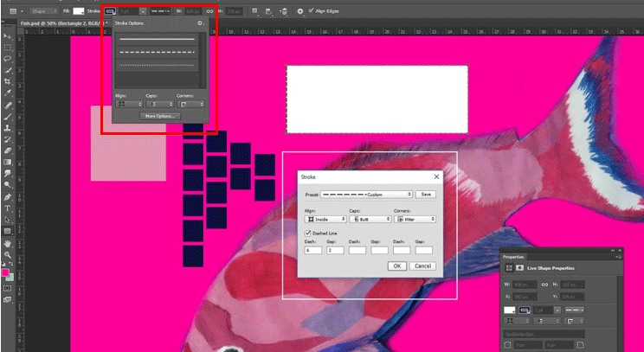Open the Shape tool mode dropdown
This screenshot has height=352, width=644.
point(44,11)
